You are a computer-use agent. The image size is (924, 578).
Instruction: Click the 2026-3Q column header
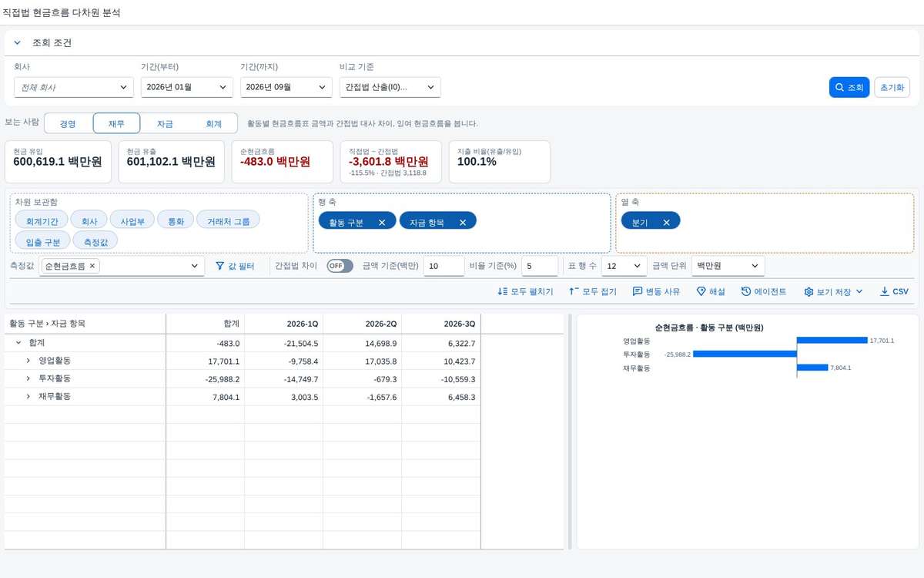pos(441,324)
